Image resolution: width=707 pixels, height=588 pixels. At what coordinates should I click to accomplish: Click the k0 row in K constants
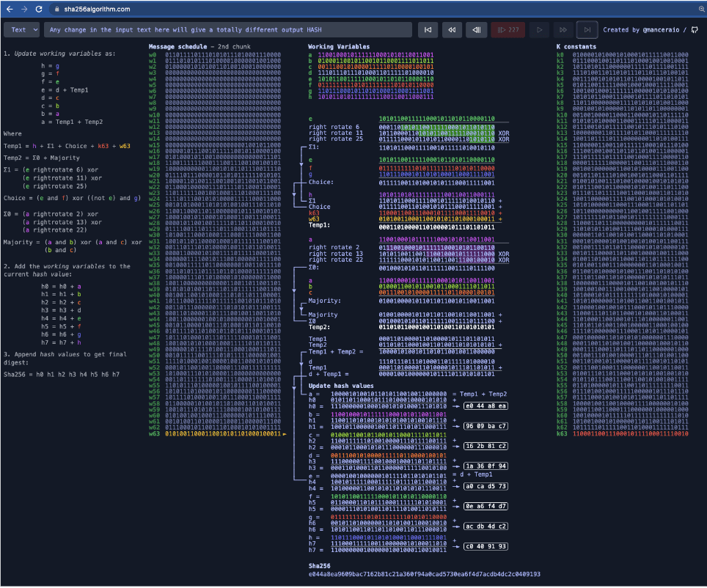[x=622, y=55]
